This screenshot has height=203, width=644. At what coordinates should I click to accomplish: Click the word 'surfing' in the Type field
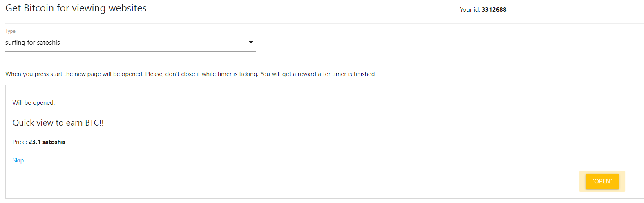[15, 43]
